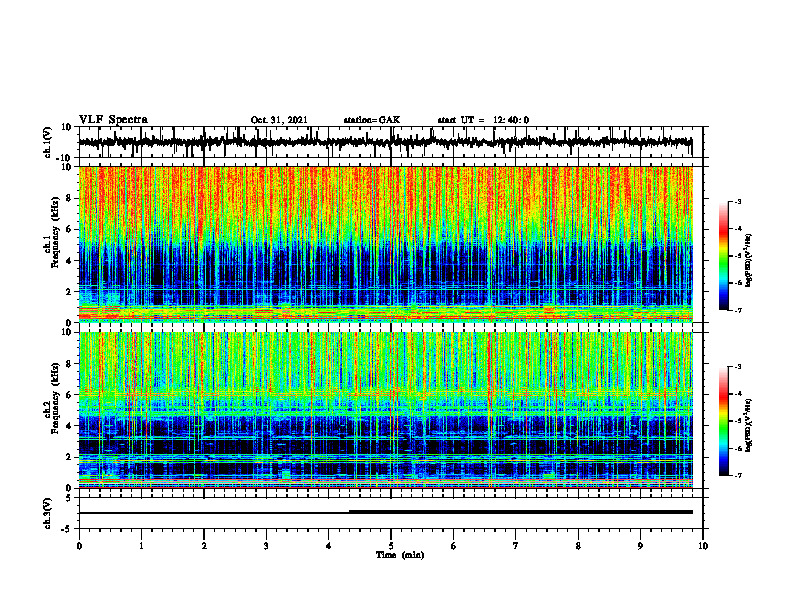Viewport: 792px width, 612px height.
Task: Click the "-3" label on ch.1 color bar
Action: tap(737, 201)
